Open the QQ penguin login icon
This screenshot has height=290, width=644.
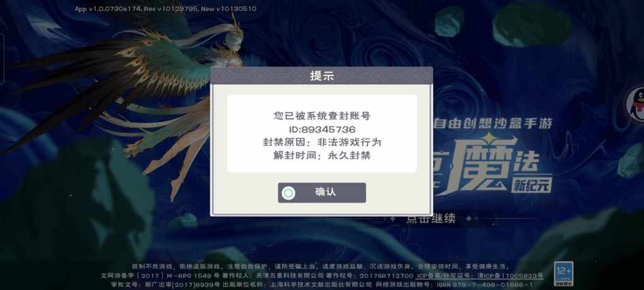pos(635,104)
